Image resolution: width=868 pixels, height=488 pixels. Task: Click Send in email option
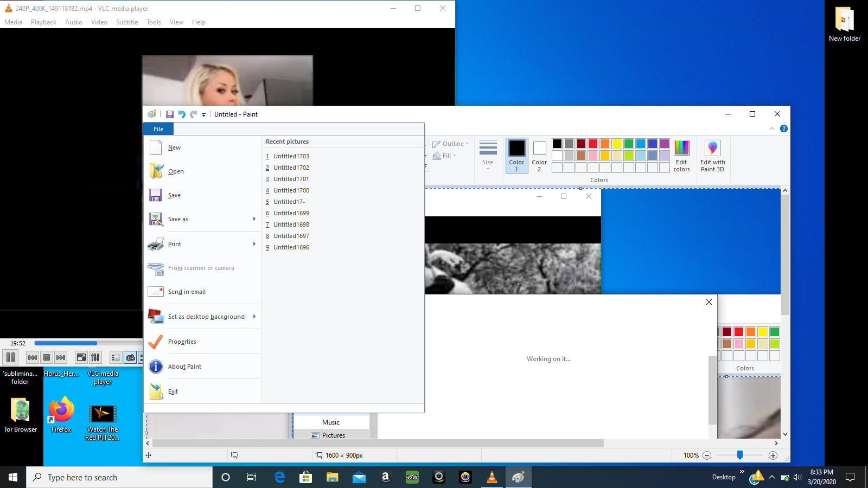pyautogui.click(x=202, y=292)
